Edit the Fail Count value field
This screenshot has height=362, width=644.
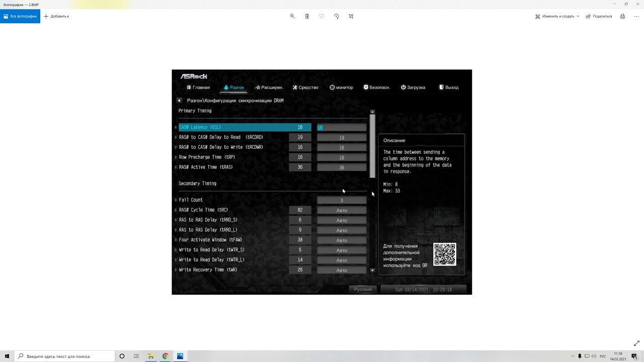(x=342, y=200)
